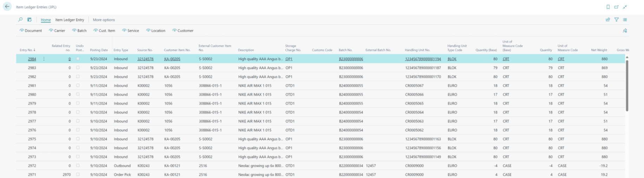Toggle the list view layout icon

(x=625, y=20)
